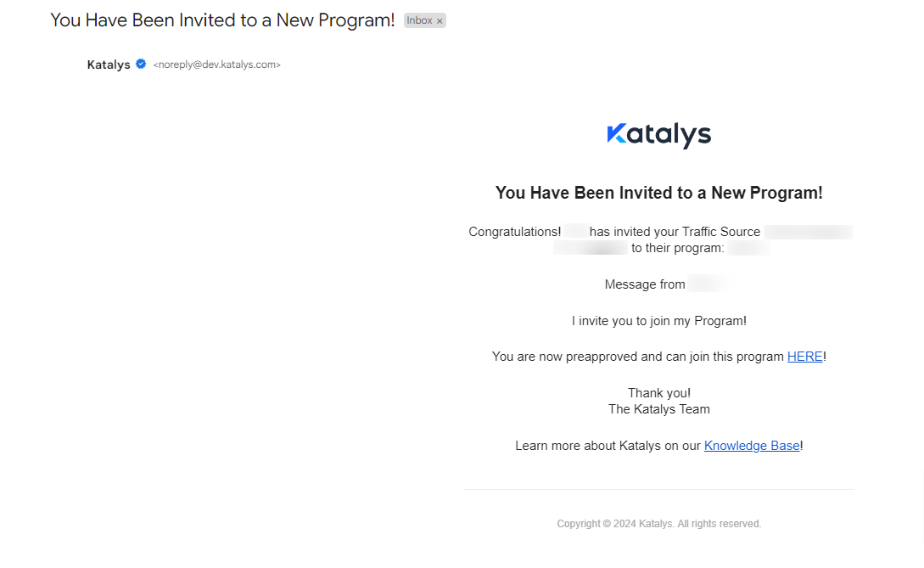The height and width of the screenshot is (568, 924).
Task: Open the HERE link to join the program
Action: click(x=804, y=357)
